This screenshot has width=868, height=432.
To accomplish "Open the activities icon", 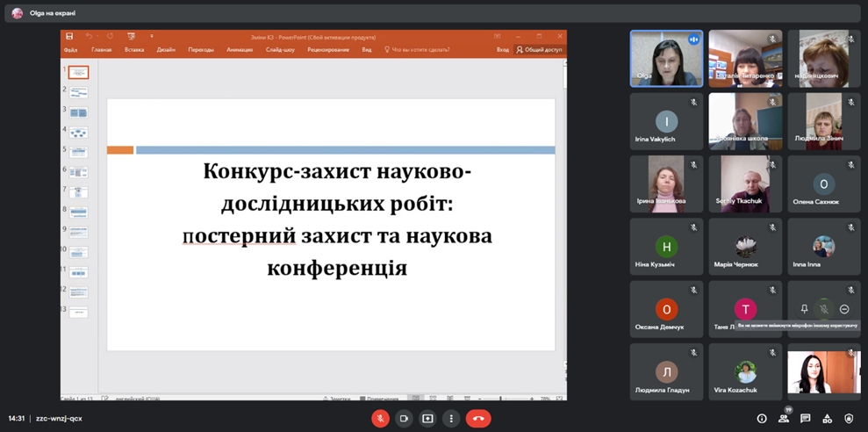I will 827,419.
